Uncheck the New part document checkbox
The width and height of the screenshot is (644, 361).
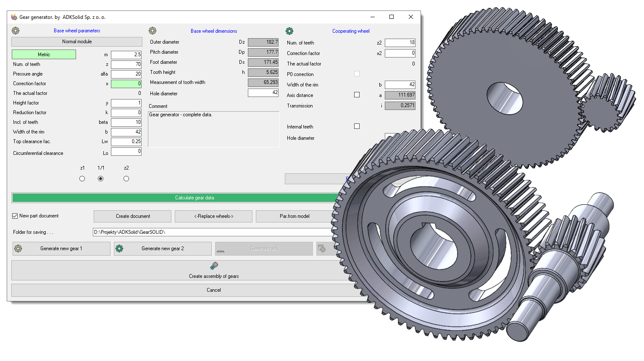tap(15, 216)
